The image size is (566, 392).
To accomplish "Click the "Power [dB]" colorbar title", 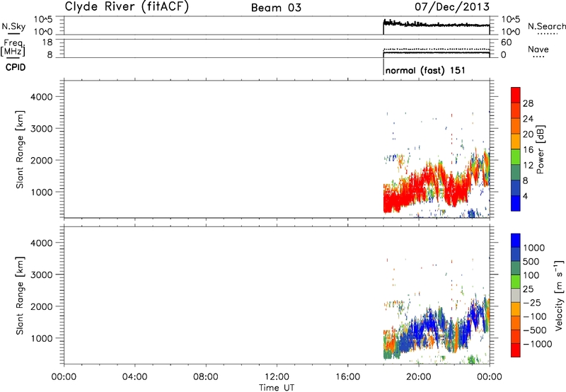I will pos(540,149).
